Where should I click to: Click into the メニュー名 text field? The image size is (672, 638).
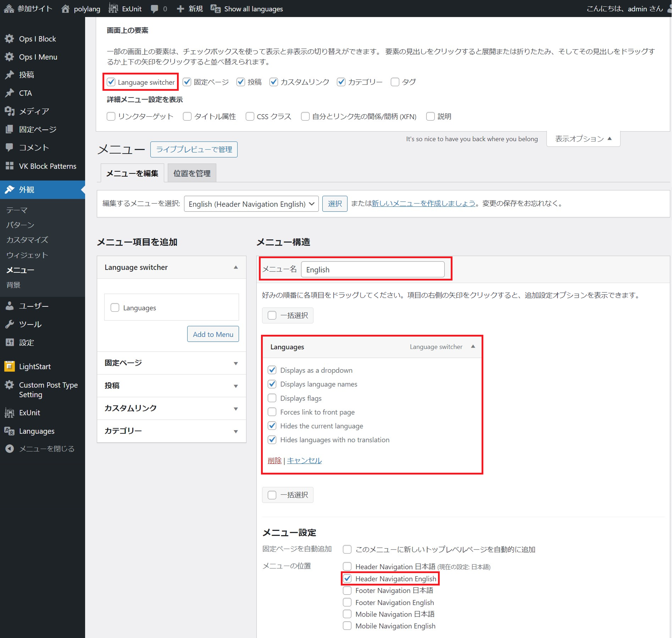(373, 269)
